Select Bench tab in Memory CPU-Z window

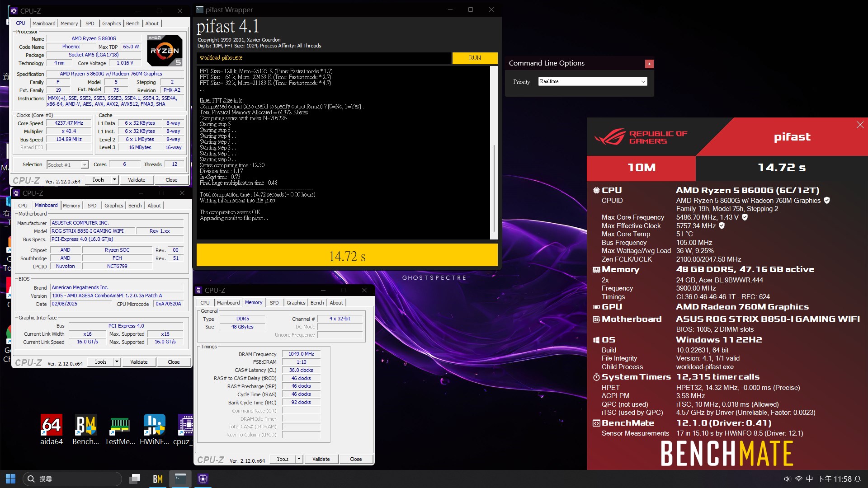tap(317, 303)
